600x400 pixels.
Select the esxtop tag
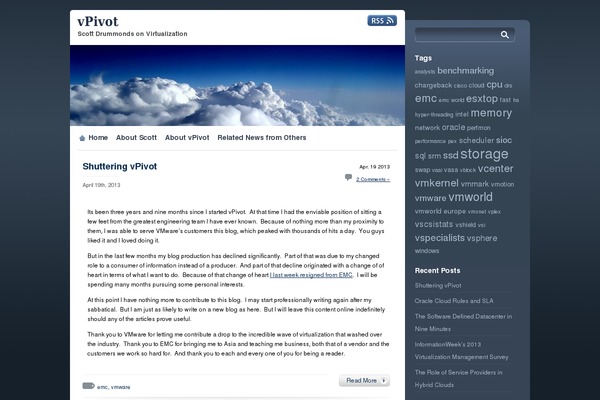tap(482, 99)
